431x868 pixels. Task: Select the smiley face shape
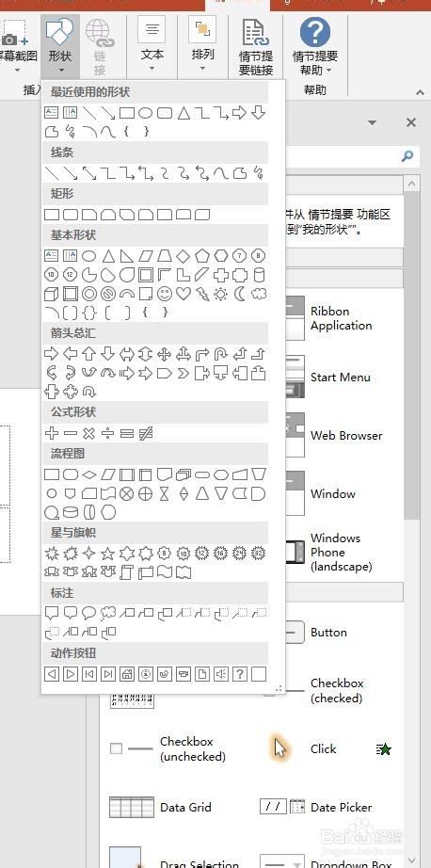click(165, 294)
